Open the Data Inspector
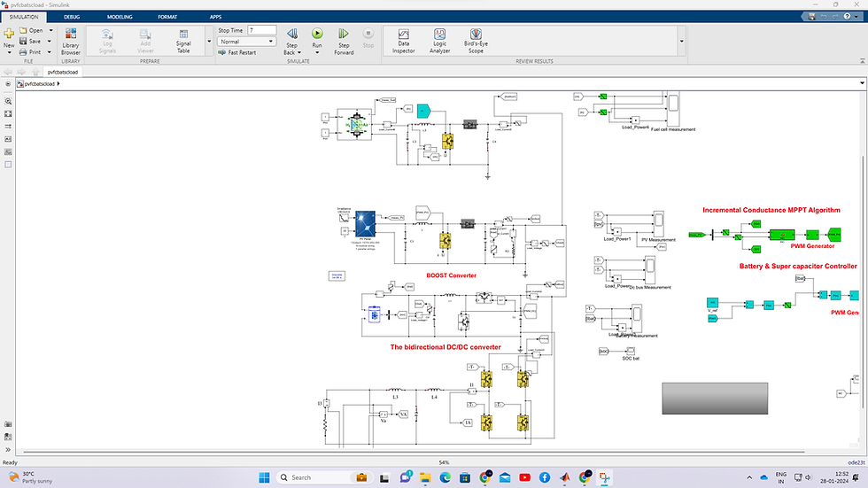 click(x=404, y=41)
